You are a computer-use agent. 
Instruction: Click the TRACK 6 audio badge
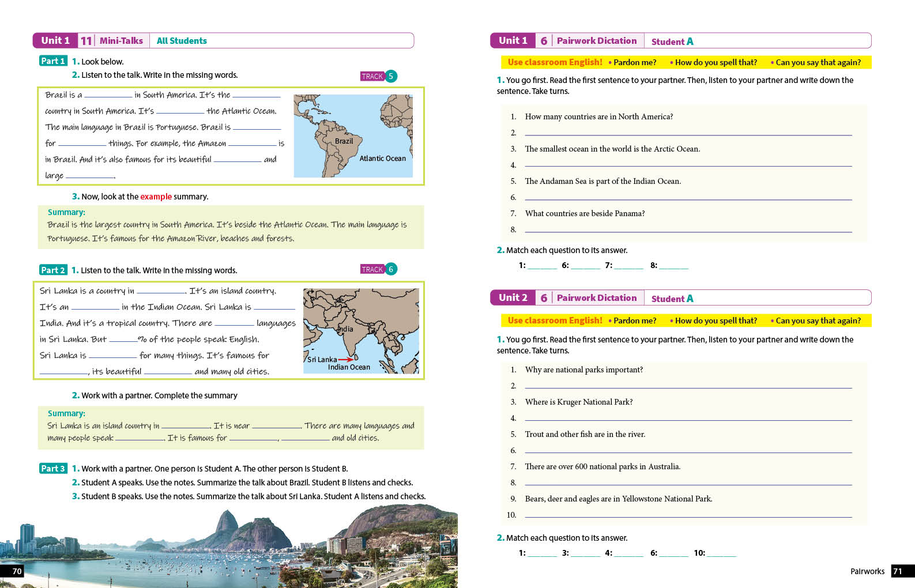click(x=378, y=269)
